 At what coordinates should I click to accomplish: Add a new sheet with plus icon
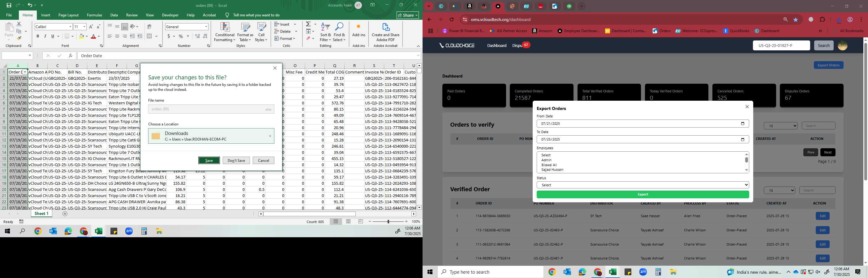coord(65,214)
